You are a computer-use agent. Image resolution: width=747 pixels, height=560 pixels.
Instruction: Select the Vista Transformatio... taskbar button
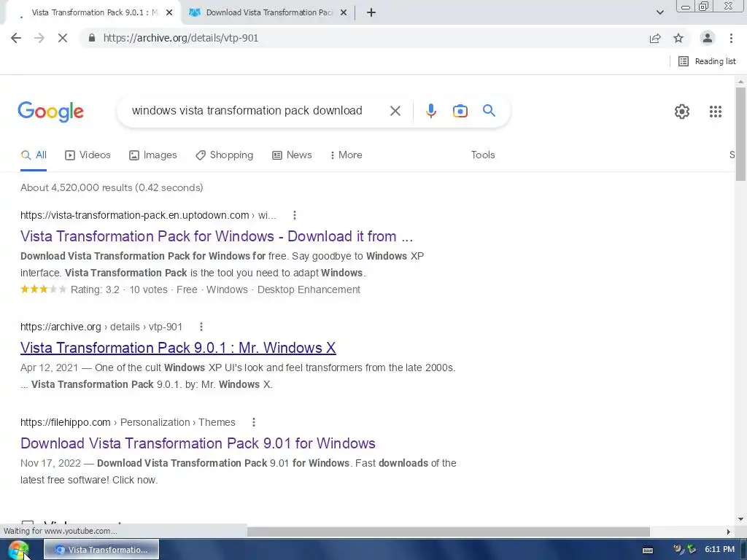click(101, 550)
